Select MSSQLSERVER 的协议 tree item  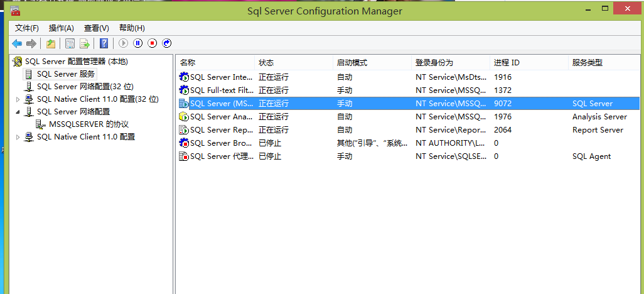point(89,124)
